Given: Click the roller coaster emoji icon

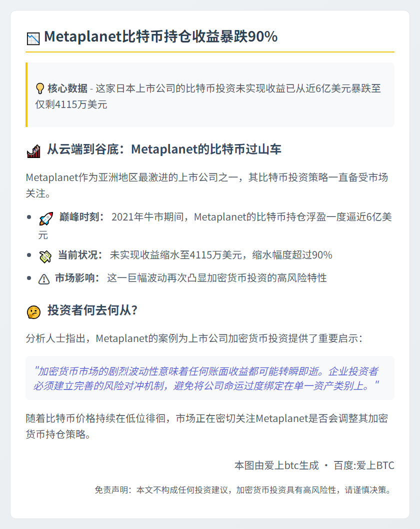Looking at the screenshot, I should 33,150.
